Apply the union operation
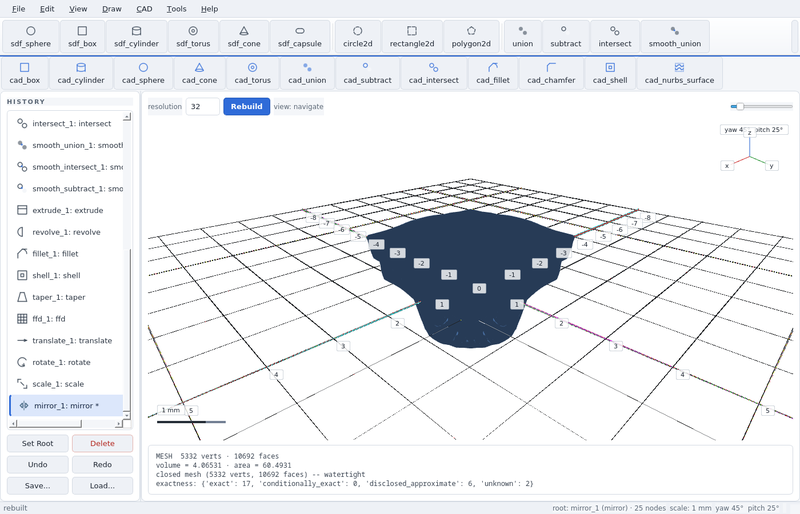Viewport: 800px width, 514px height. (522, 37)
